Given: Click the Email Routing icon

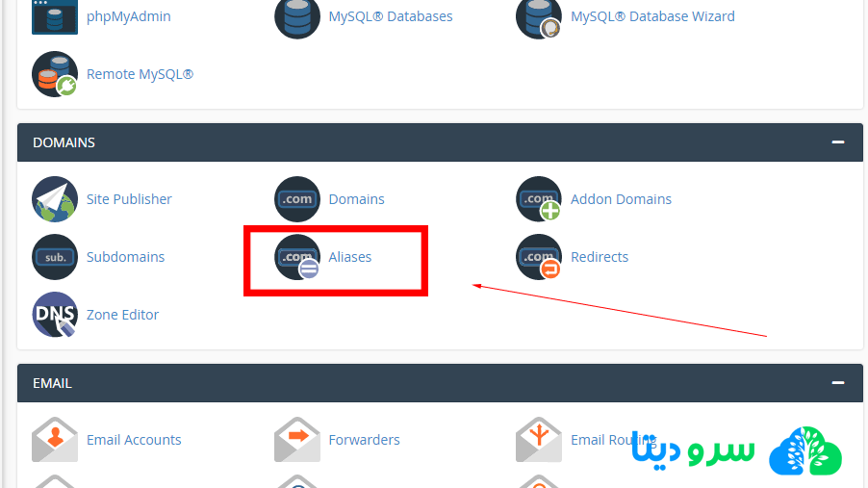Looking at the screenshot, I should pyautogui.click(x=539, y=440).
